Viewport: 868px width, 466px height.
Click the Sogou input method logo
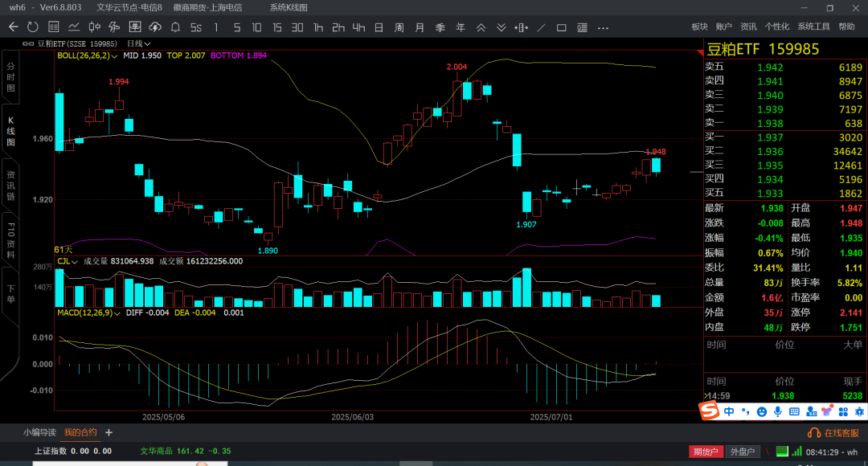point(709,410)
